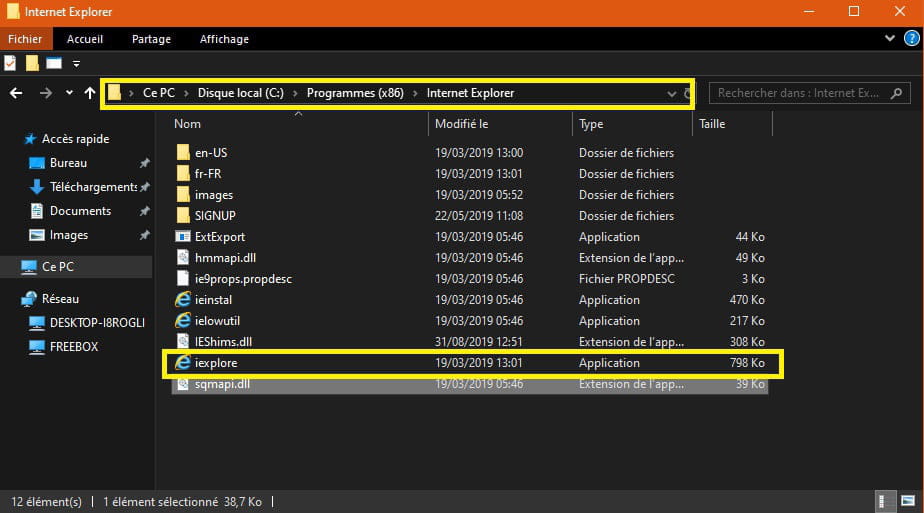The height and width of the screenshot is (513, 924).
Task: Click Programmes (x86) breadcrumb
Action: [355, 93]
